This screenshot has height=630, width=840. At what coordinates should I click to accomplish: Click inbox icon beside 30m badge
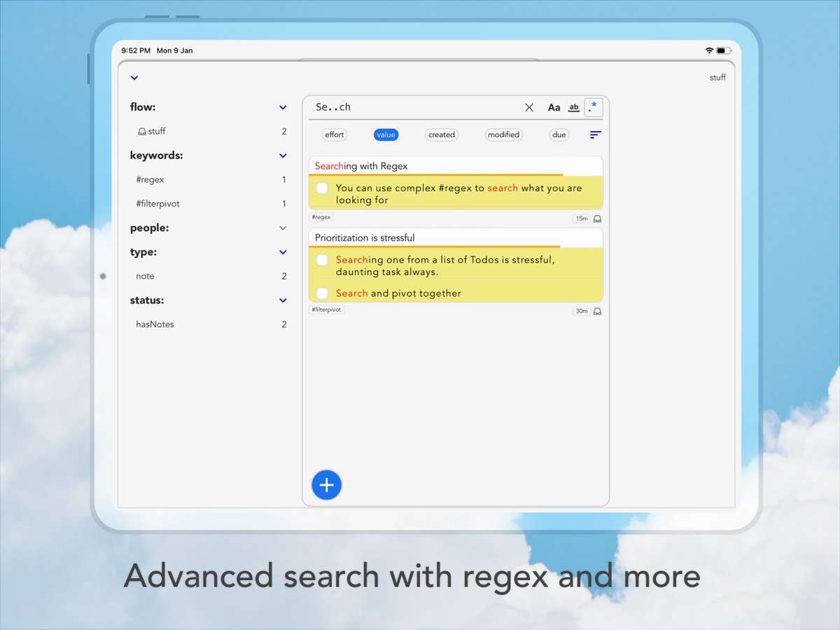597,311
